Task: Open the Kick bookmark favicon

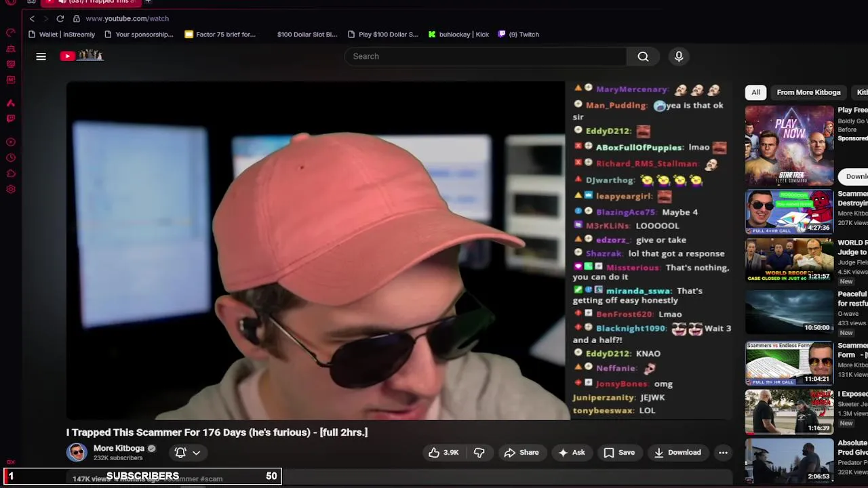Action: [x=432, y=34]
